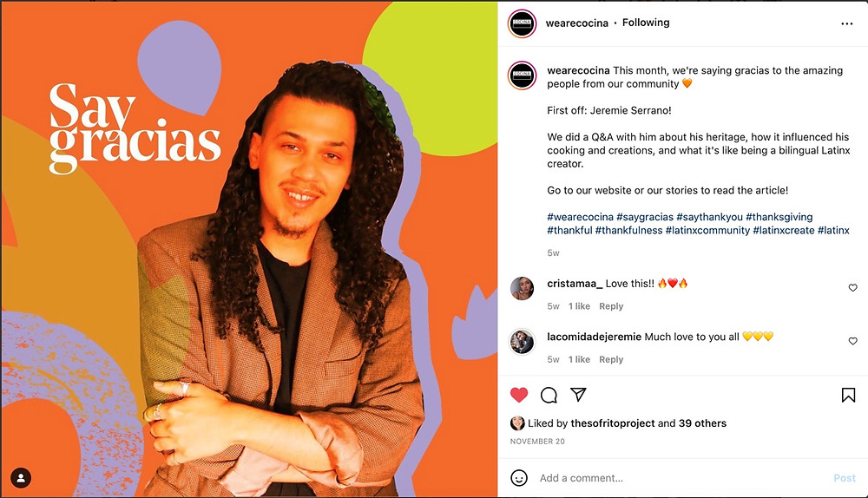Open thesofritoproject profile from likes
The image size is (868, 498).
(613, 423)
